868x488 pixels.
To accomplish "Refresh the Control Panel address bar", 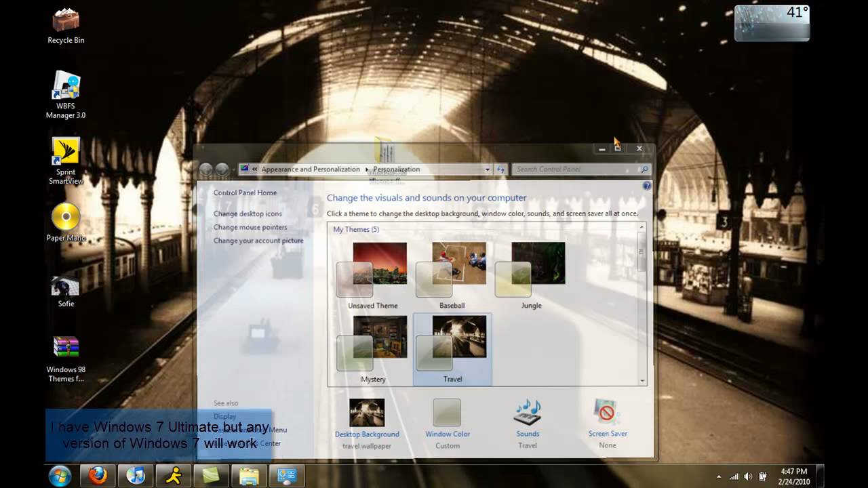I will (x=501, y=169).
